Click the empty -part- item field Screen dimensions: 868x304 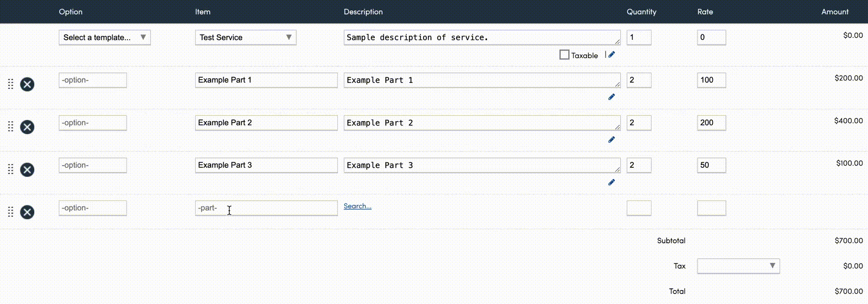point(266,208)
